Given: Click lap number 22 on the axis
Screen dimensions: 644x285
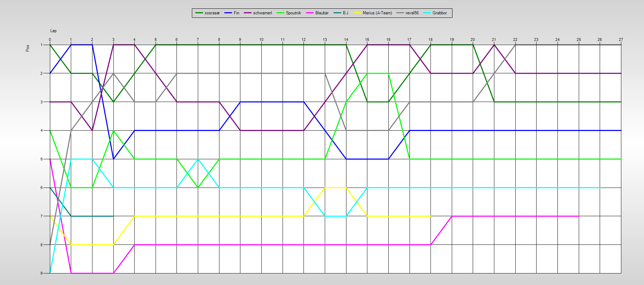Looking at the screenshot, I should pyautogui.click(x=515, y=39).
